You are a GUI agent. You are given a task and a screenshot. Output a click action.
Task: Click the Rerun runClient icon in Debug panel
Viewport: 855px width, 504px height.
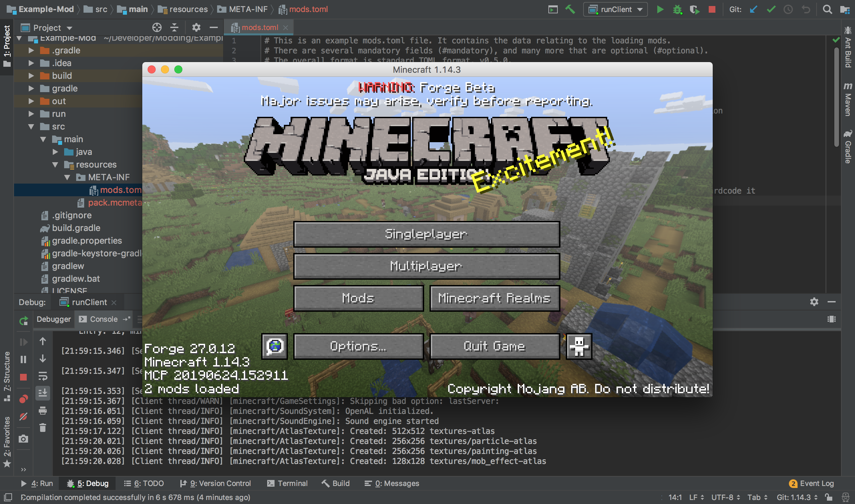pos(23,321)
